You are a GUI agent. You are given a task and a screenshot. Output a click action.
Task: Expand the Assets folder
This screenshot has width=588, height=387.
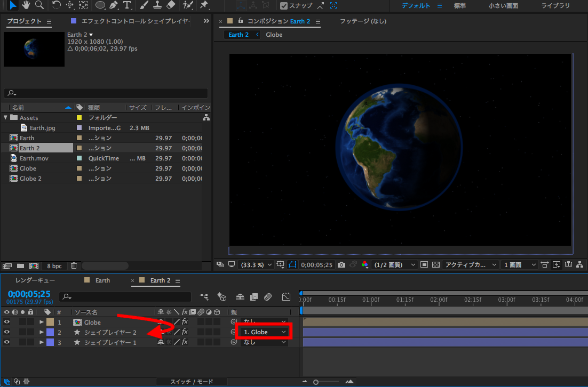6,118
